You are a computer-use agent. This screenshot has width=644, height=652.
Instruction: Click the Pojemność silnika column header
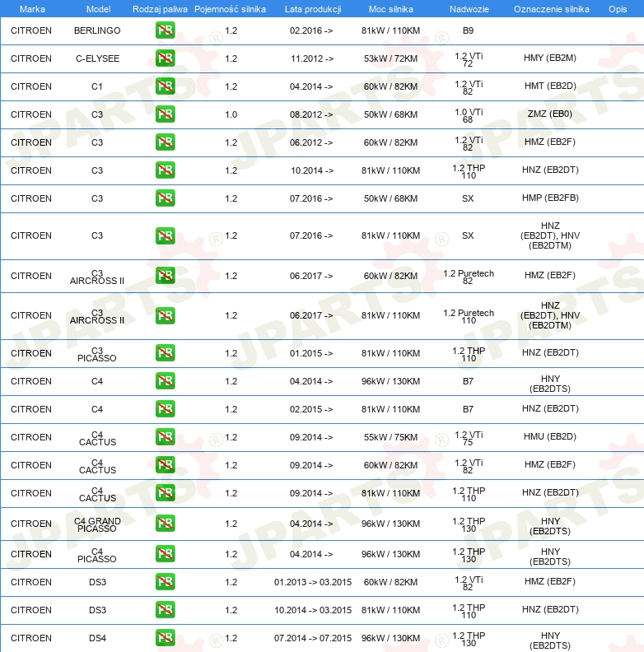pos(231,8)
